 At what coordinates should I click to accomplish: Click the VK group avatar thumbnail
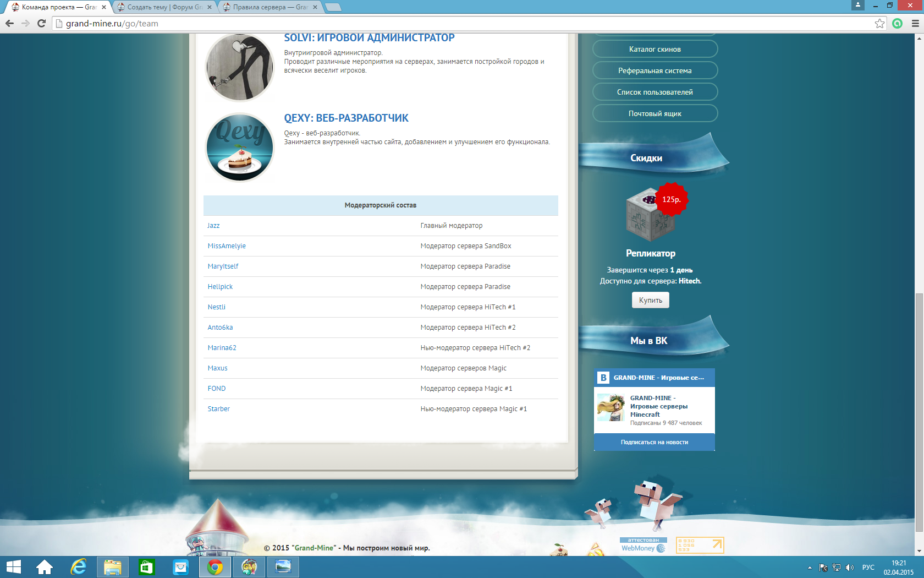[x=611, y=408]
